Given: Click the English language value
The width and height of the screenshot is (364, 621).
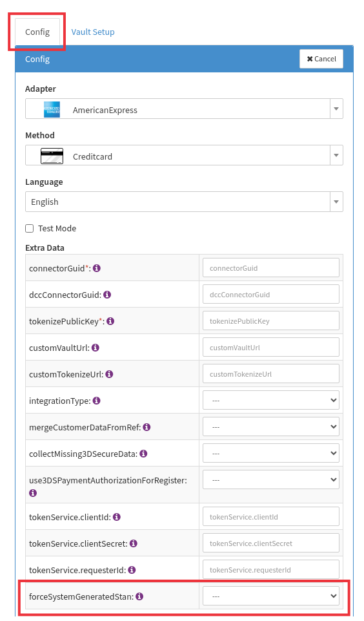Looking at the screenshot, I should click(45, 202).
